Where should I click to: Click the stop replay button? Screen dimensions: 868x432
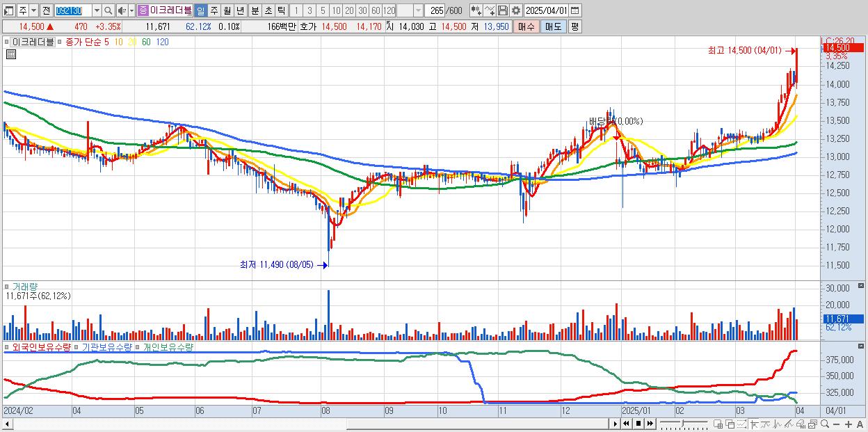tap(638, 424)
